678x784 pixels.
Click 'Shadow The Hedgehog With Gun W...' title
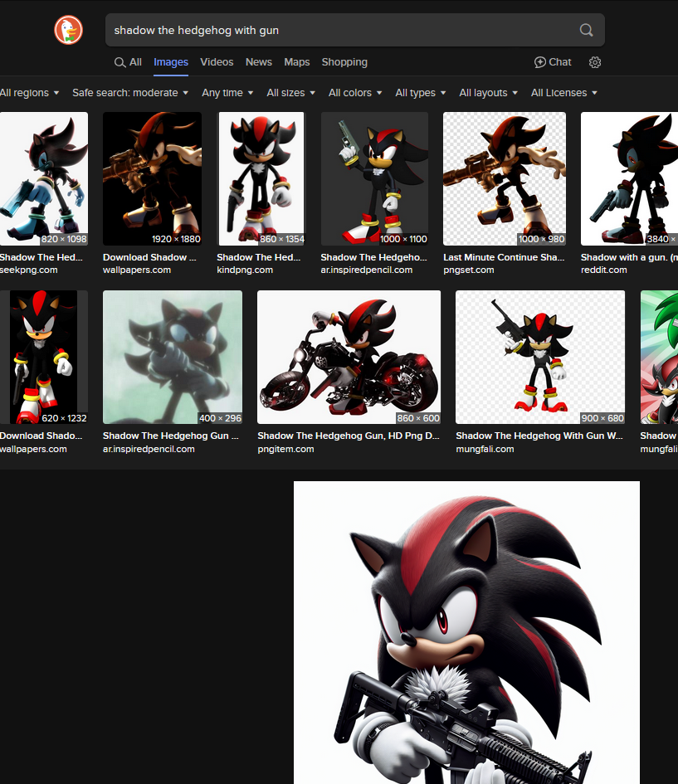[539, 436]
